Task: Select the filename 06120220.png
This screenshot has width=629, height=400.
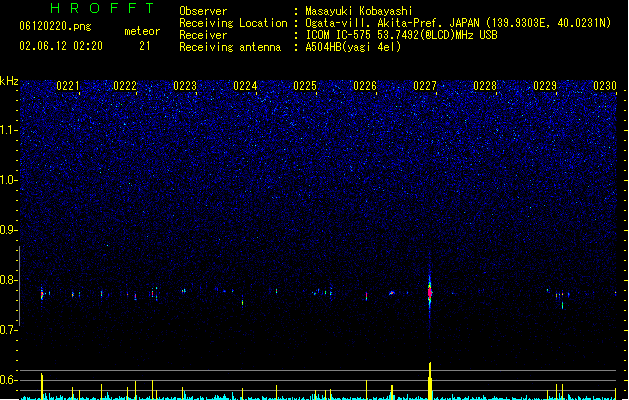Action: (55, 26)
